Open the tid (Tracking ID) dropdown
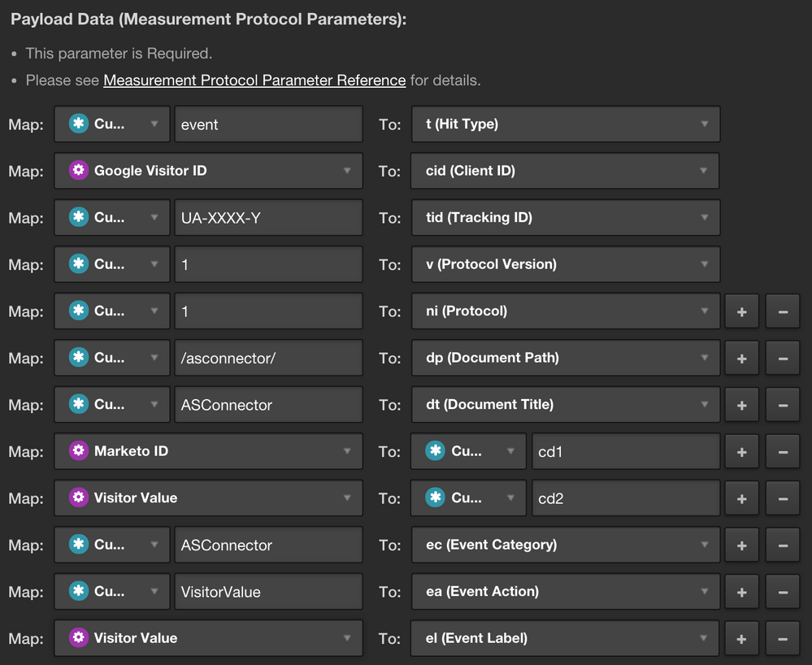Screen dimensions: 812x665 565,218
